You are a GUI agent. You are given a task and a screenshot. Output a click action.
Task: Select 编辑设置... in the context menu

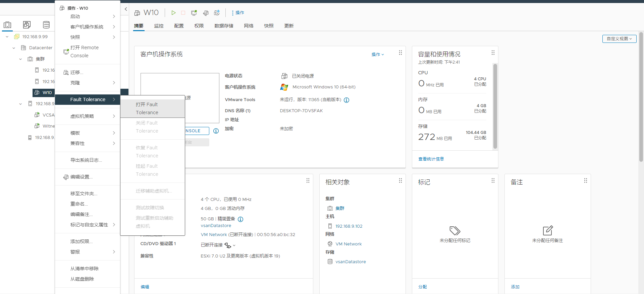(x=88, y=177)
